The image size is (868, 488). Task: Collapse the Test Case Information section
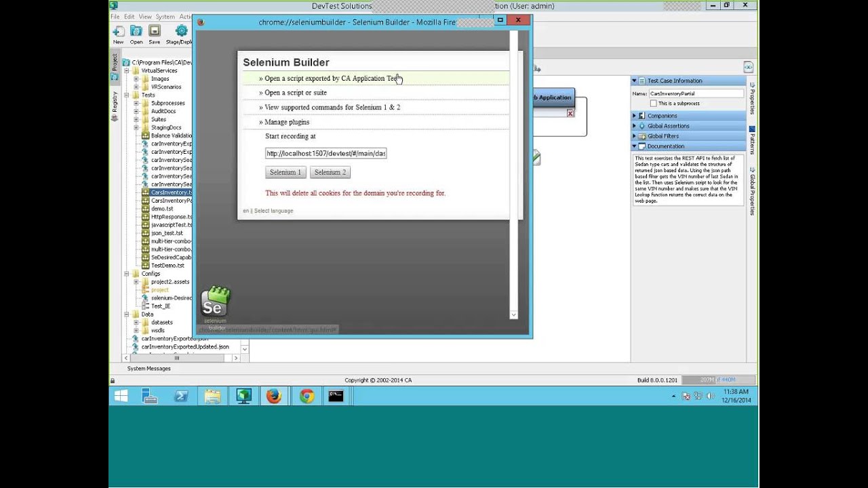pos(635,81)
